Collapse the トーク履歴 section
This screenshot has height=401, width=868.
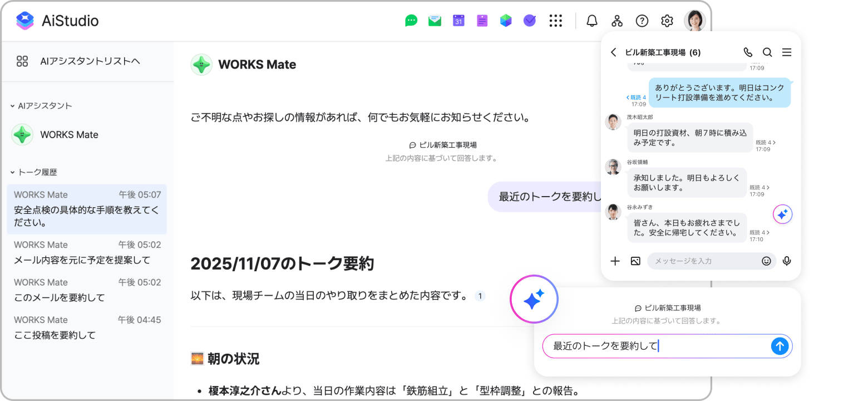(13, 173)
